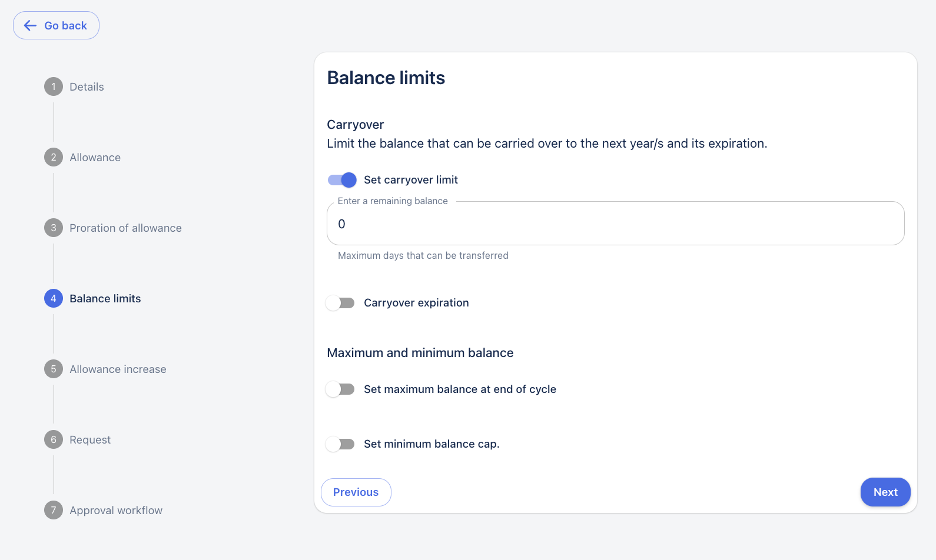Enable the Carryover expiration toggle

[341, 303]
